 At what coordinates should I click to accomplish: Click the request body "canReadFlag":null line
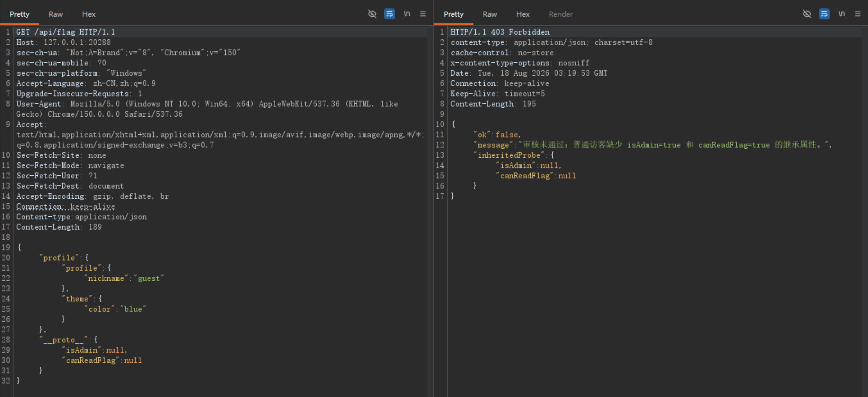click(102, 360)
